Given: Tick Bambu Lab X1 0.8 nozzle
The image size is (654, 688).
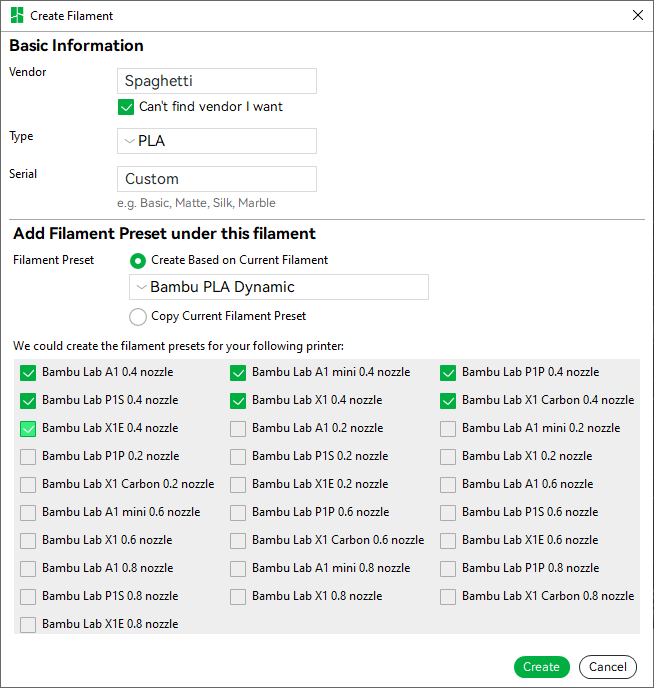Looking at the screenshot, I should pyautogui.click(x=238, y=597).
